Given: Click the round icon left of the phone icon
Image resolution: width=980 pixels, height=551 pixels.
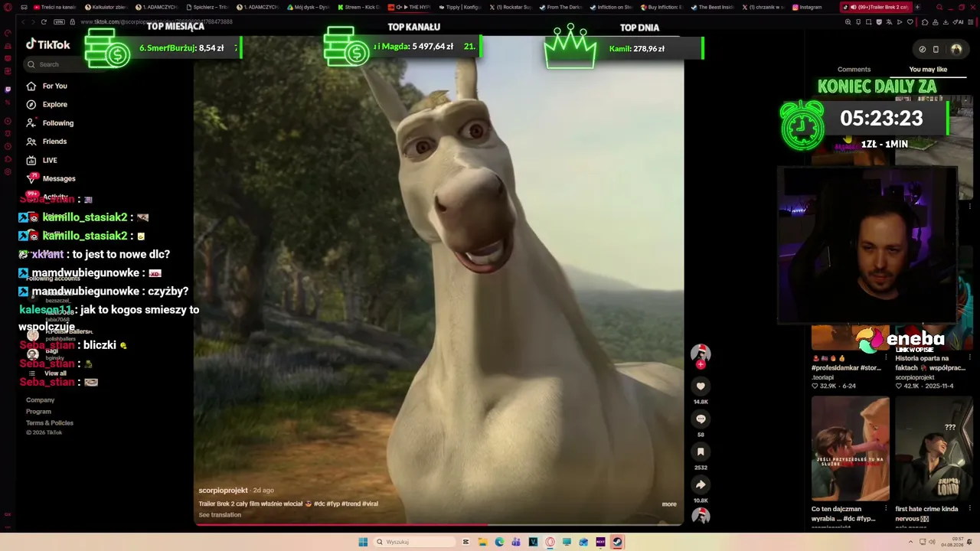Looking at the screenshot, I should [x=922, y=49].
